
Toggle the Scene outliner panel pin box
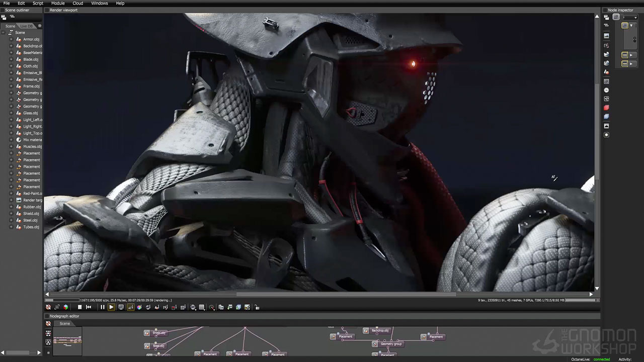pos(2,10)
